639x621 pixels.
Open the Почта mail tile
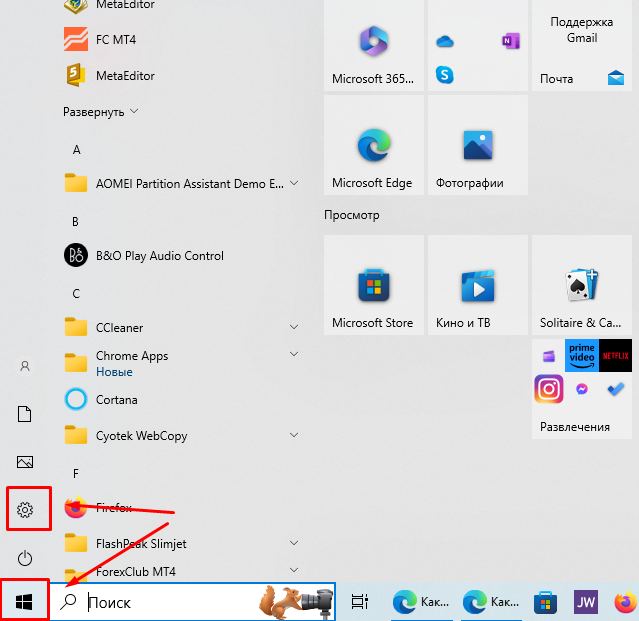tap(582, 45)
